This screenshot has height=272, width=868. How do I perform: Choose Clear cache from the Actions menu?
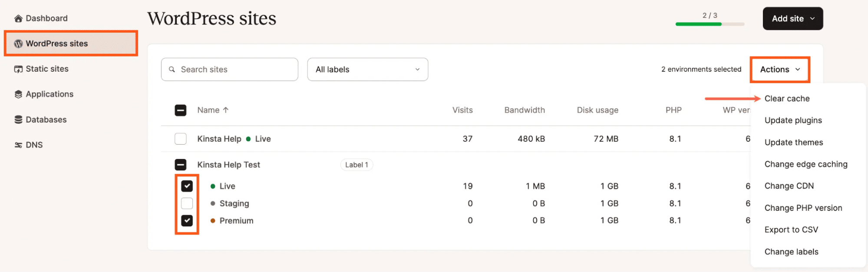(x=786, y=98)
